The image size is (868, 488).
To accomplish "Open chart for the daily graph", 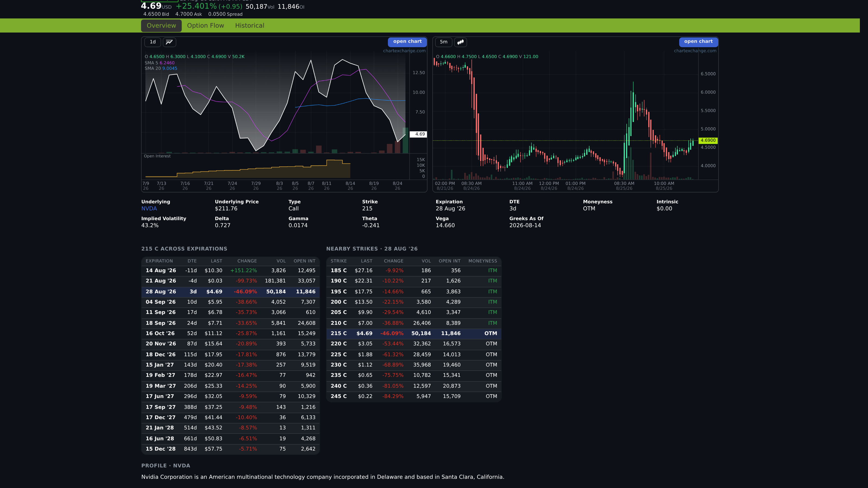I will (x=407, y=42).
